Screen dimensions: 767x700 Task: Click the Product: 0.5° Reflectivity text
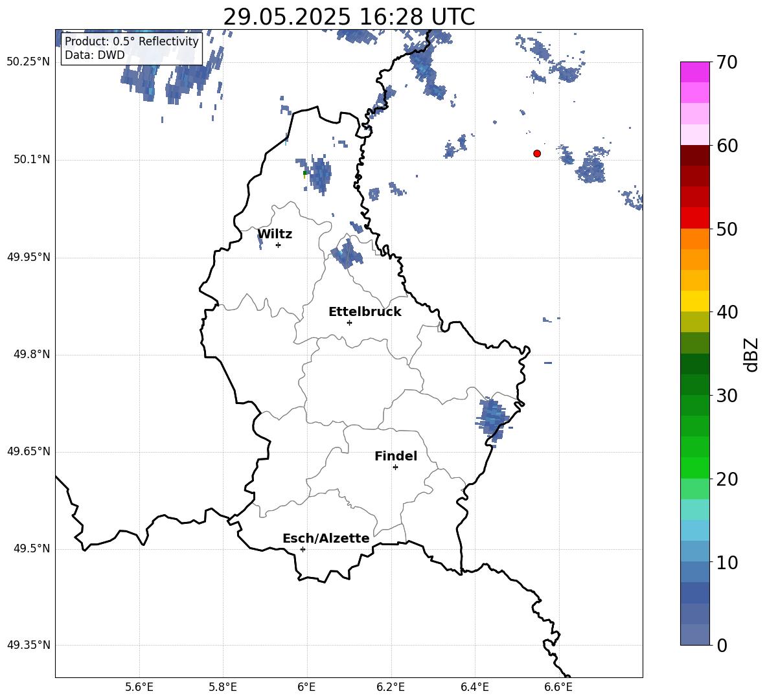[132, 41]
